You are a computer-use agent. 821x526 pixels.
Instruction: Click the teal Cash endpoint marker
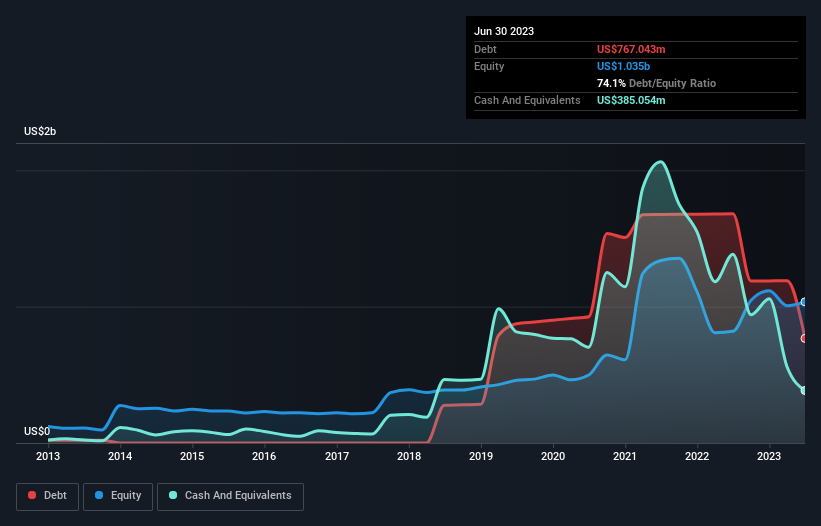pos(804,390)
